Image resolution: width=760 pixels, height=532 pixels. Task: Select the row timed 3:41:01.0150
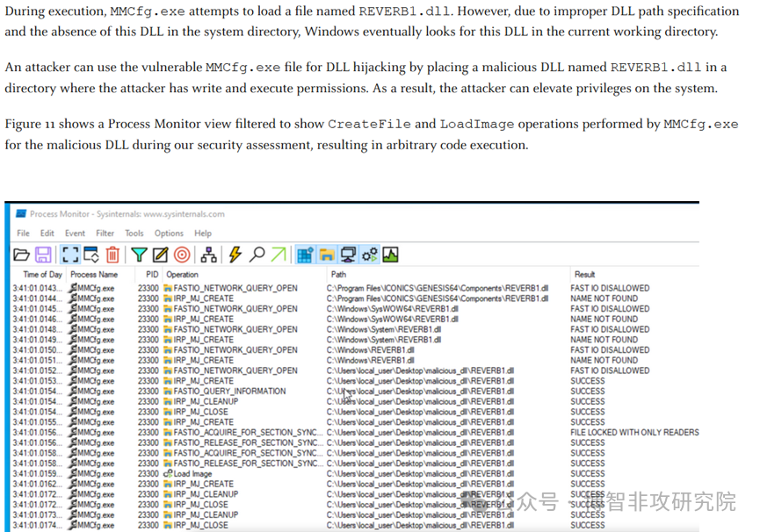[356, 350]
